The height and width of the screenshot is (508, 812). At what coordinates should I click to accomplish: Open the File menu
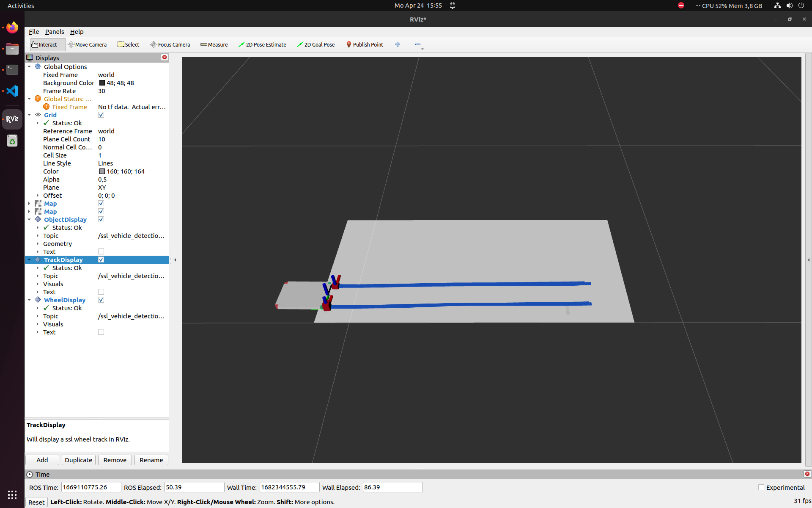click(x=33, y=32)
